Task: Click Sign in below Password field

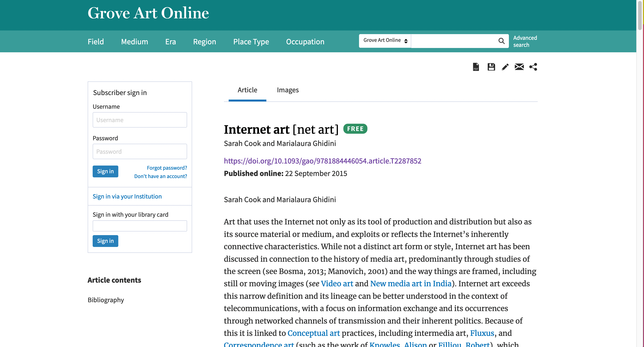Action: 105,171
